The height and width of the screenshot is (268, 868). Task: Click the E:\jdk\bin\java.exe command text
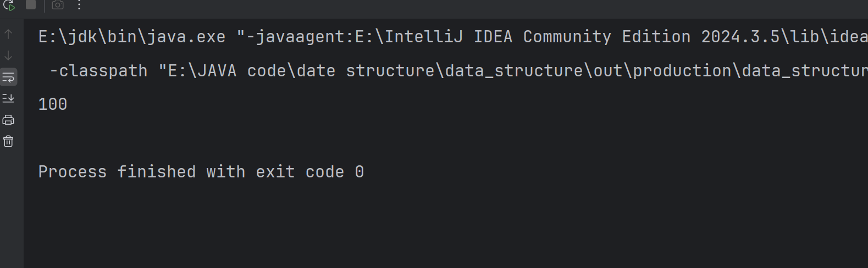[132, 37]
